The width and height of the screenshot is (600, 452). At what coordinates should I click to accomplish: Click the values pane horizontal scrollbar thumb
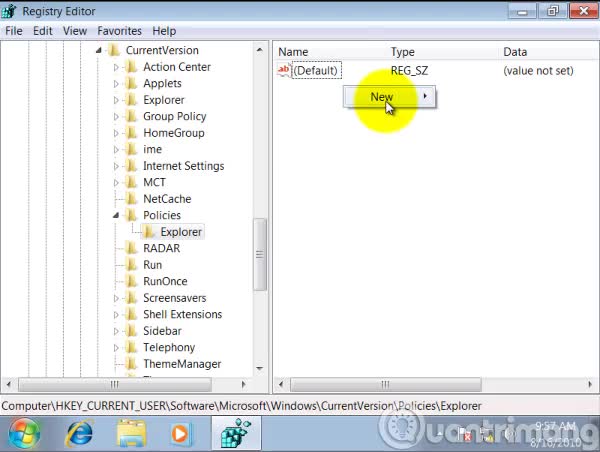[x=385, y=384]
